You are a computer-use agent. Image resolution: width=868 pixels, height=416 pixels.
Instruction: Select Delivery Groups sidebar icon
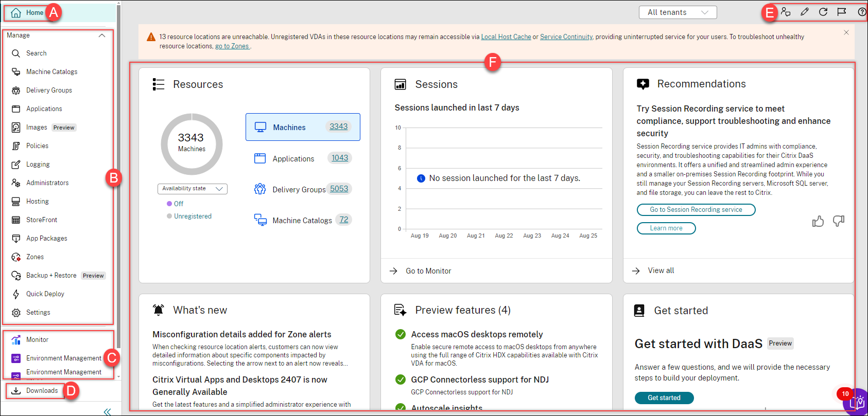click(x=16, y=91)
